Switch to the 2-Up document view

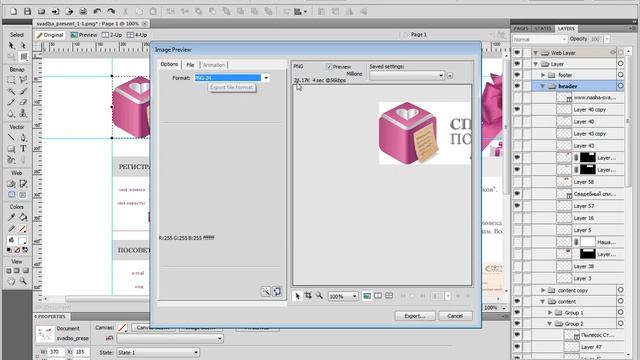(112, 35)
